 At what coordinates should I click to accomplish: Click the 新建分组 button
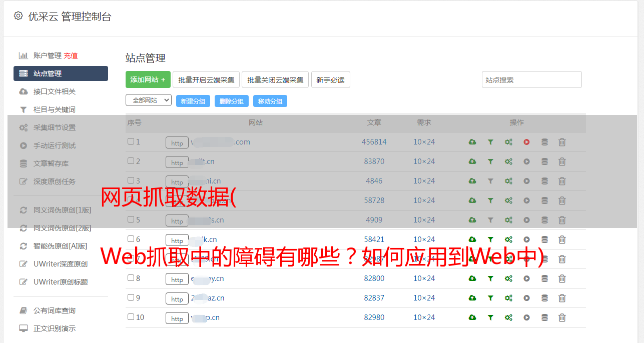click(x=193, y=101)
